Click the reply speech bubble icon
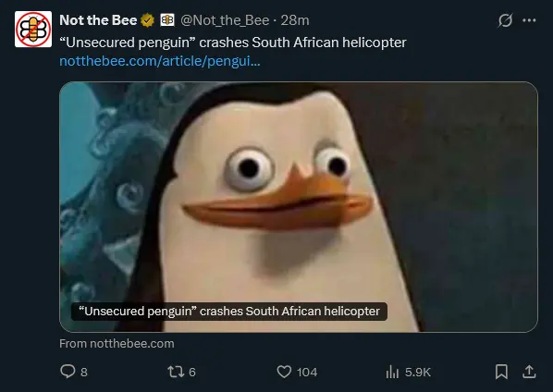The width and height of the screenshot is (553, 392). (68, 372)
